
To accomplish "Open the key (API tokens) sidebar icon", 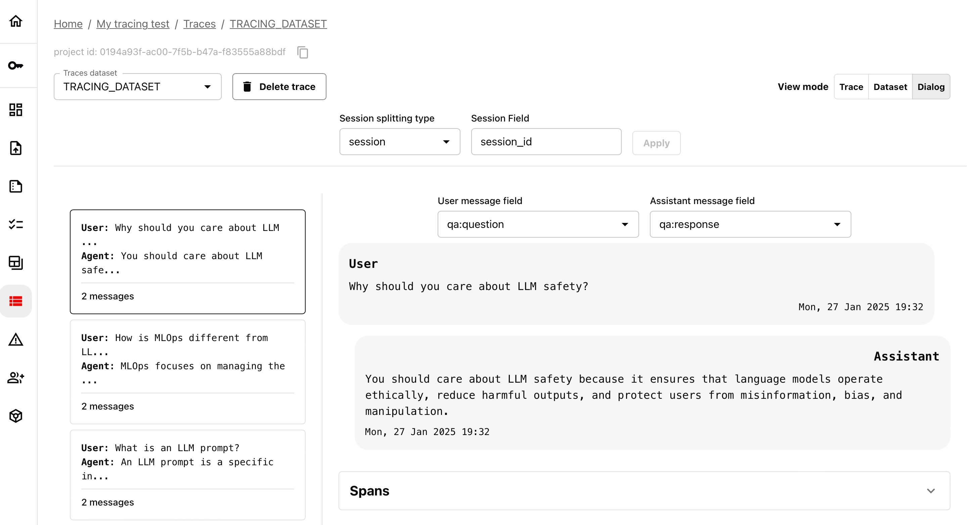I will pos(15,65).
